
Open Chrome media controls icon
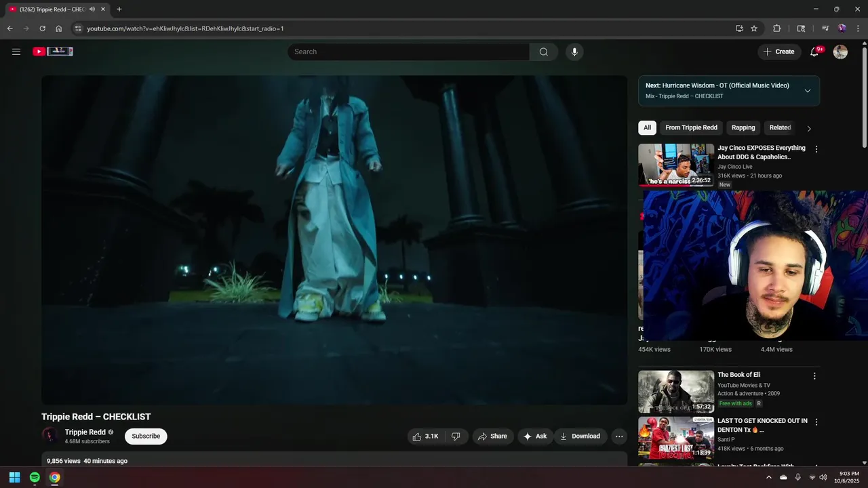click(825, 28)
